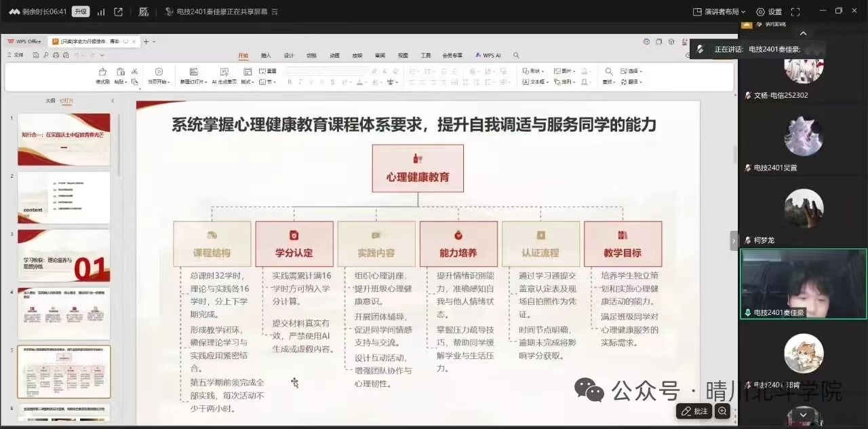Open the WPS AI tab
The height and width of the screenshot is (429, 868).
(x=488, y=56)
